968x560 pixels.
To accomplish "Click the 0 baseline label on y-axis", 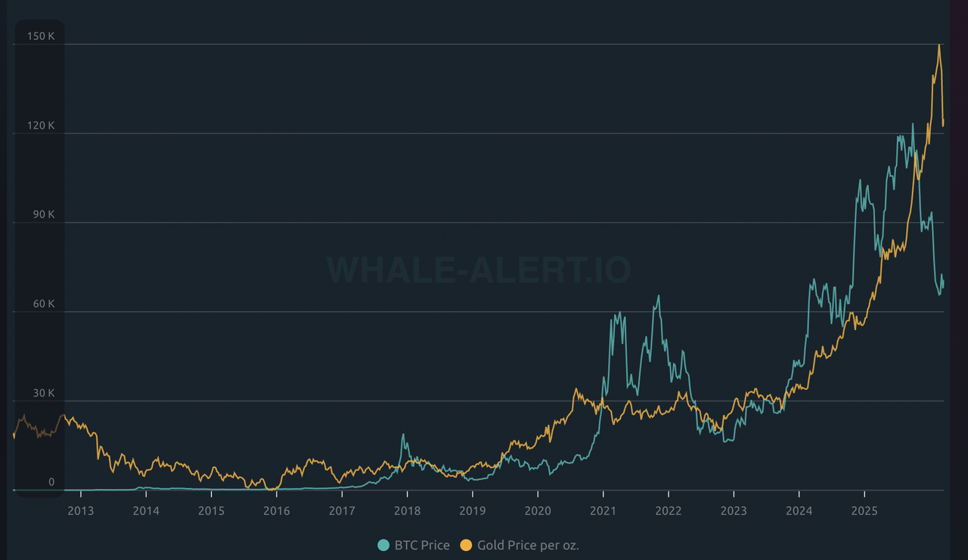I will [51, 481].
